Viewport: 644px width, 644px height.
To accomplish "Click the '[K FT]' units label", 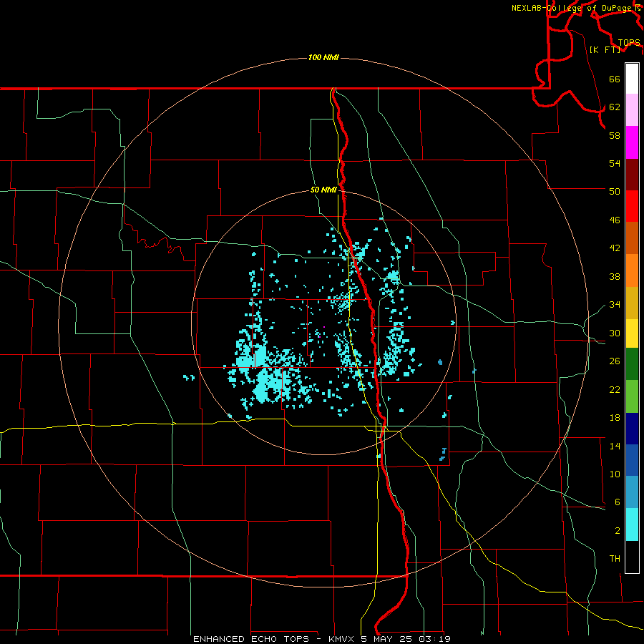I will click(605, 49).
